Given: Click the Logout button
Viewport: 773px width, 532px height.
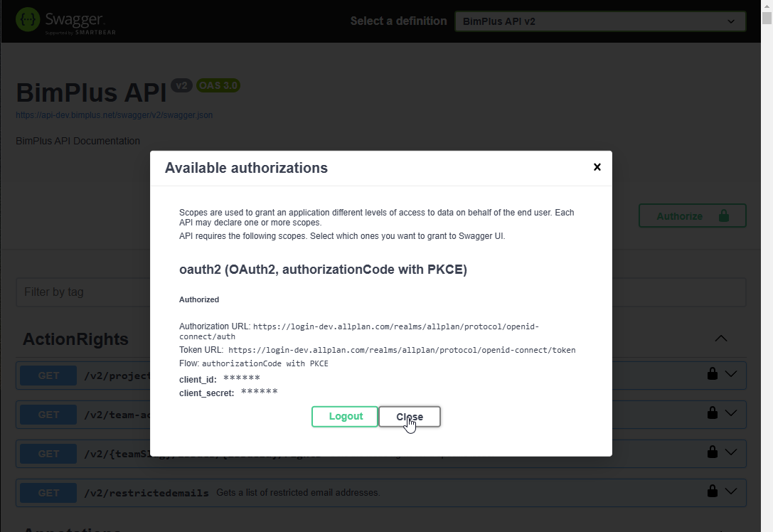Looking at the screenshot, I should (345, 417).
